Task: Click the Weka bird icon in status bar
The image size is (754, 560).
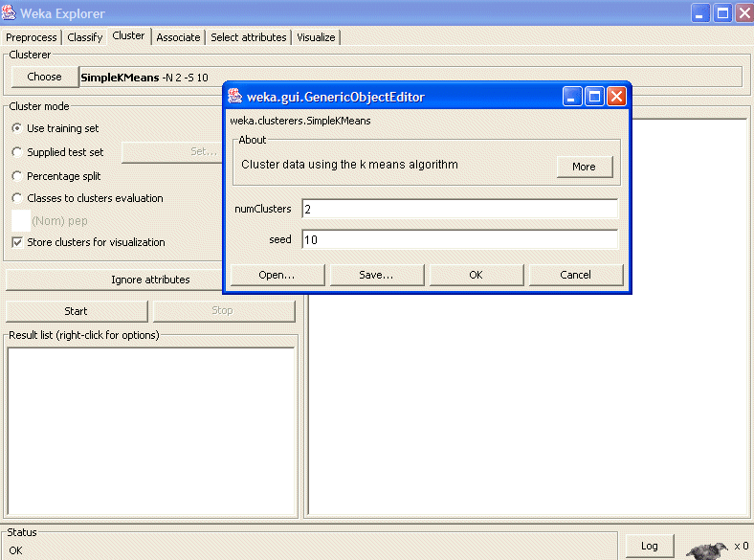Action: coord(706,549)
